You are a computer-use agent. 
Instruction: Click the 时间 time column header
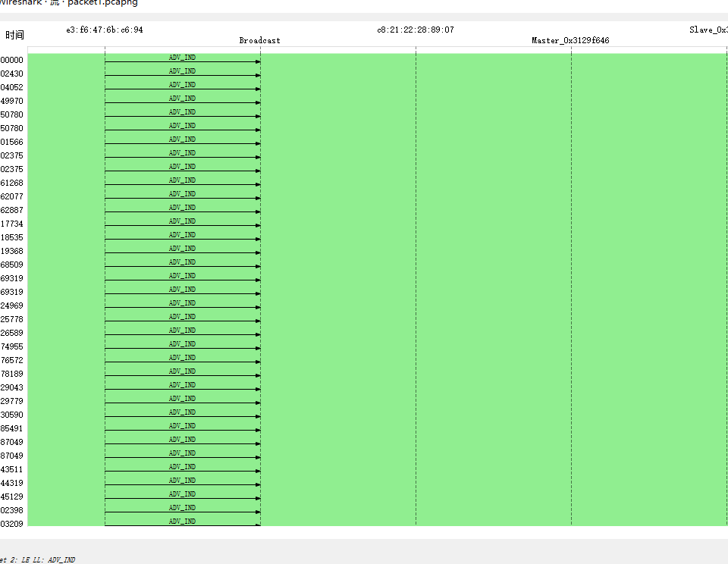[14, 35]
